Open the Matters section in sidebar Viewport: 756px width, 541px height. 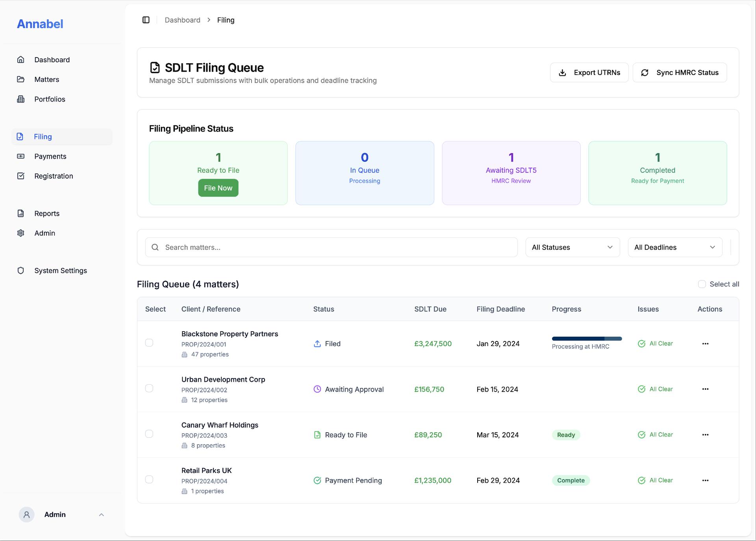coord(46,79)
